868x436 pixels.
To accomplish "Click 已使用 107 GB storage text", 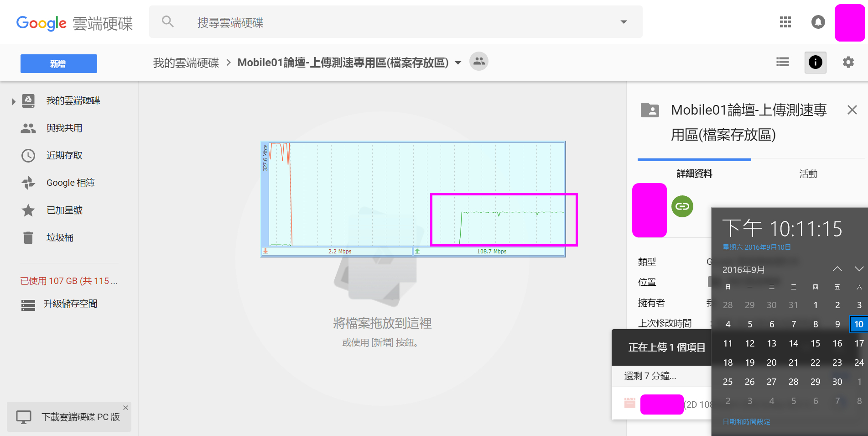I will (69, 281).
